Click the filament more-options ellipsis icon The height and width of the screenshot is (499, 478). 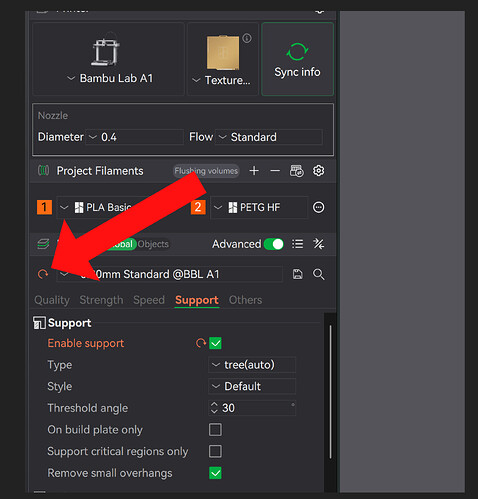click(318, 207)
